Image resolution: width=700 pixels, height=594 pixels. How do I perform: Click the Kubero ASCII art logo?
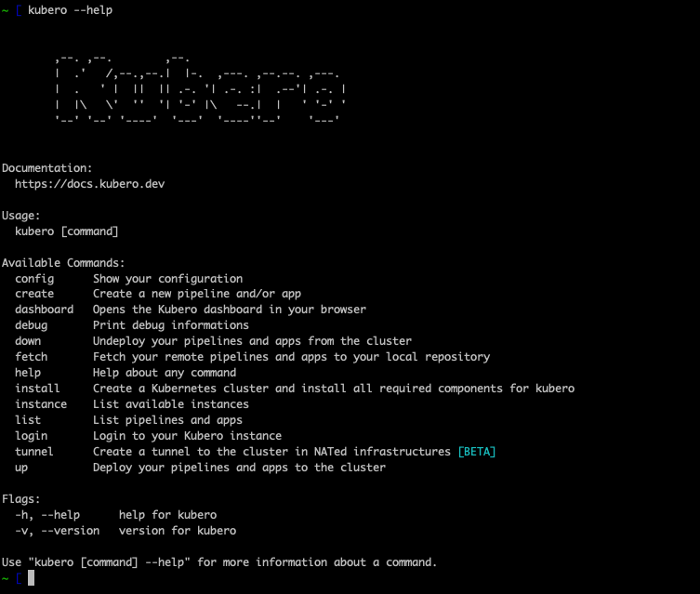coord(201,89)
